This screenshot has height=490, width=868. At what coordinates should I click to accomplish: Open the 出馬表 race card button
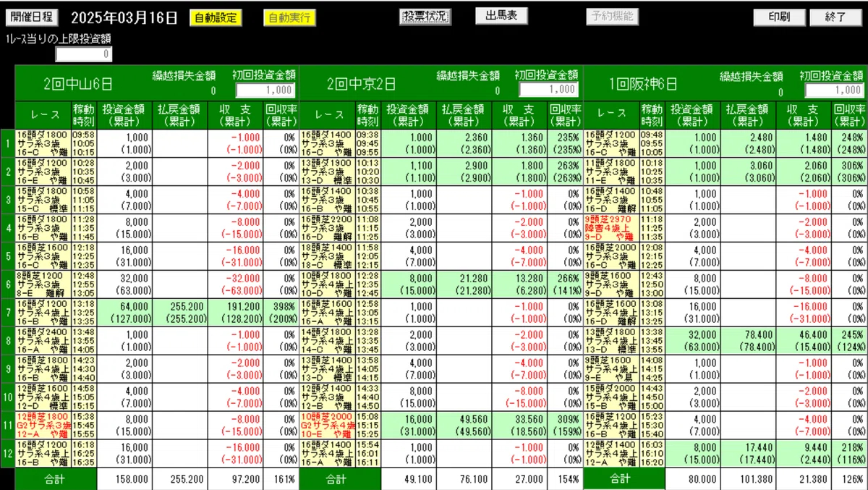(501, 16)
